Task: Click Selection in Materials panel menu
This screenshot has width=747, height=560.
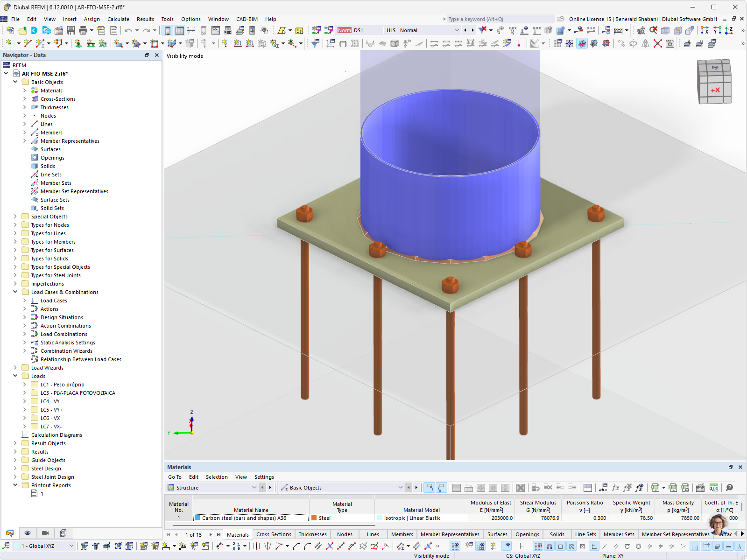Action: 217,477
